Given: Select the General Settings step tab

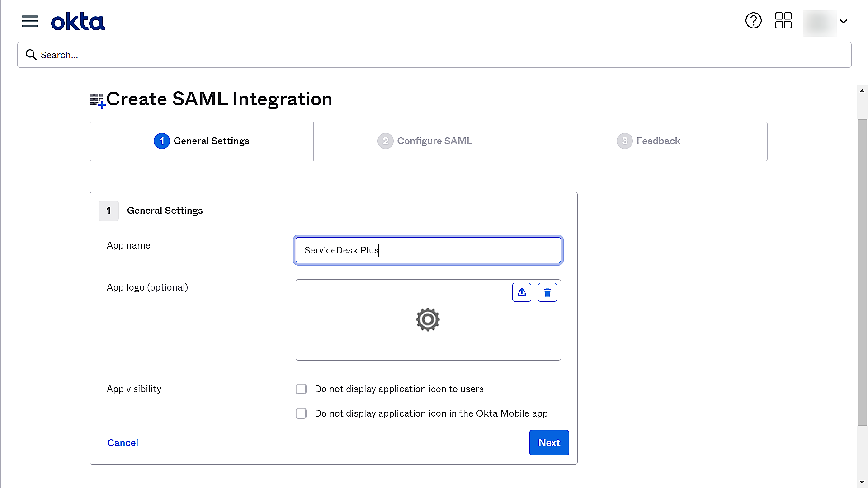Looking at the screenshot, I should pos(202,141).
